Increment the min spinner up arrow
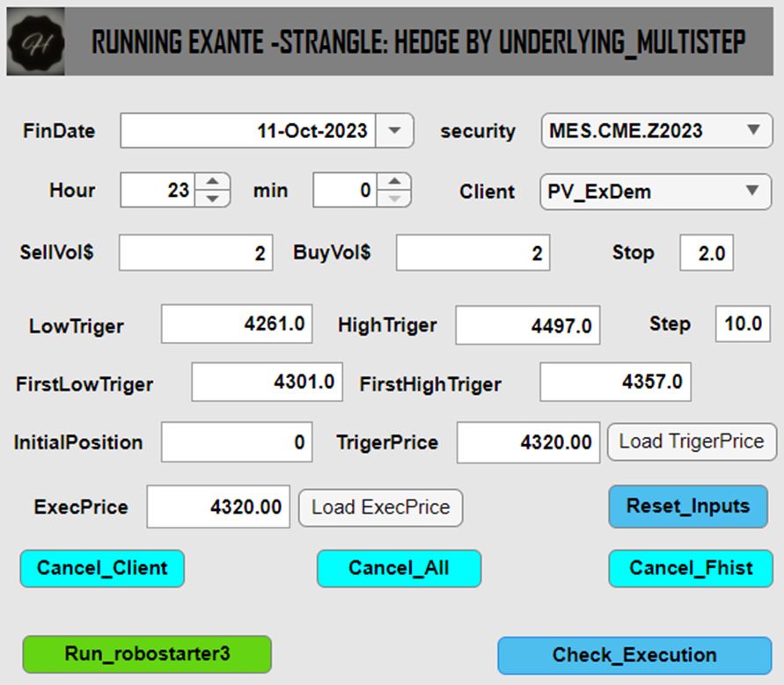The height and width of the screenshot is (685, 784). (x=394, y=182)
